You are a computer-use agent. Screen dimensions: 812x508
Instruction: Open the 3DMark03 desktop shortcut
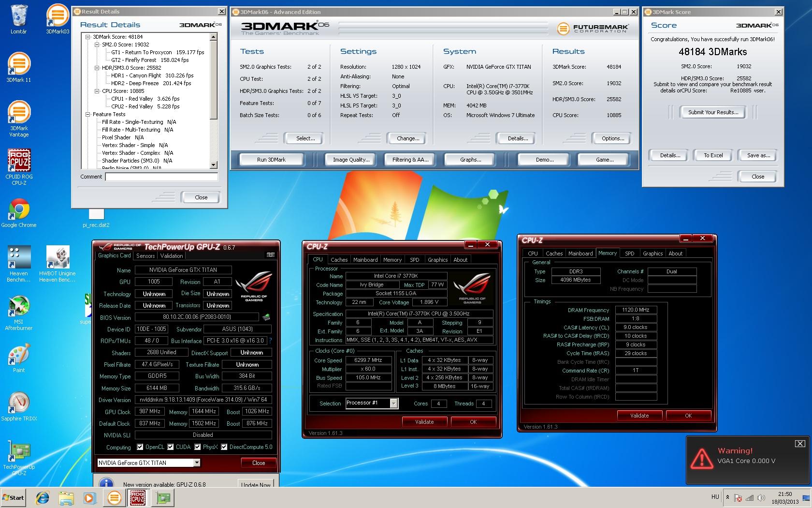point(58,20)
